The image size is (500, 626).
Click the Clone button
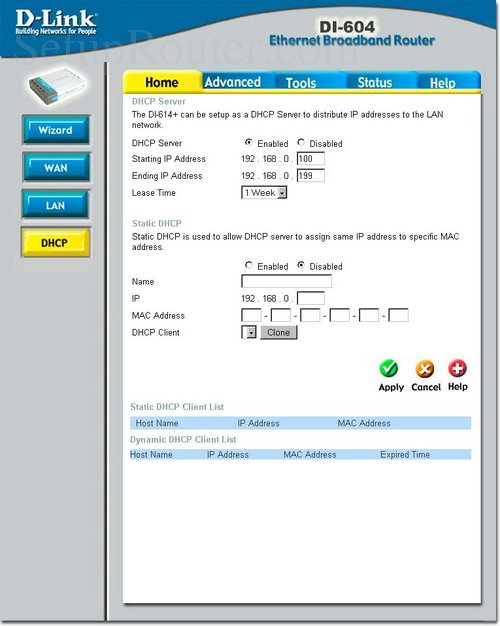click(x=279, y=333)
